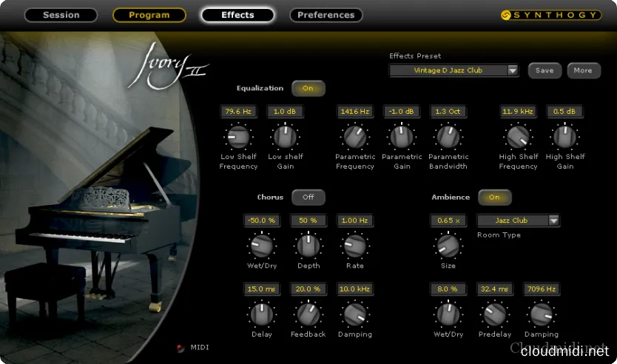Click the 0.65 x size value

point(448,220)
